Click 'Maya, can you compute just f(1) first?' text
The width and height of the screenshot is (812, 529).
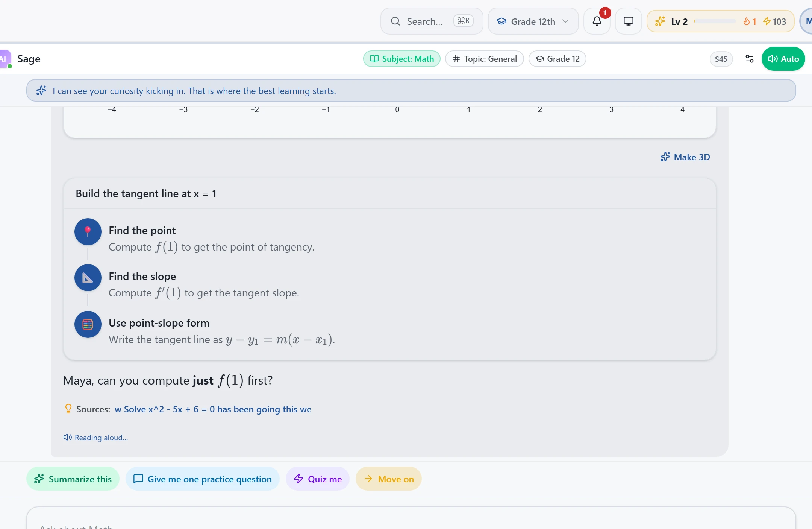coord(168,380)
